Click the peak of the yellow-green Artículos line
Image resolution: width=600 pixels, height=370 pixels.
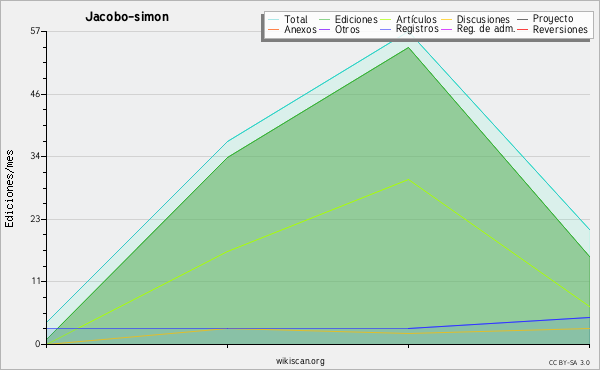408,179
